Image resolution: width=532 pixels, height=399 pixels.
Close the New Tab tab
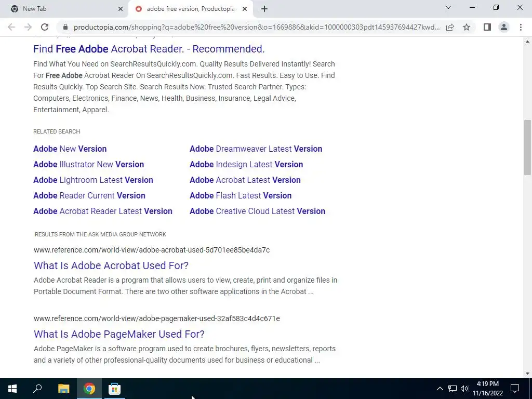coord(121,9)
